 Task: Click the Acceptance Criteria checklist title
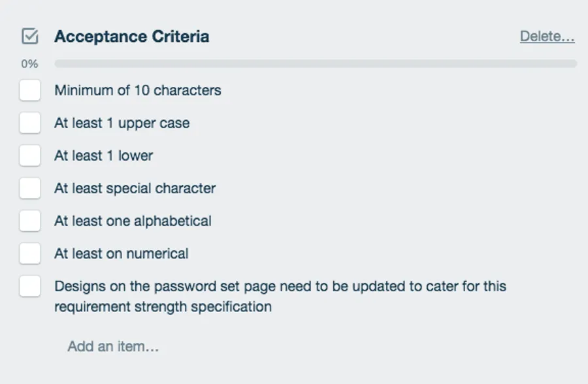pos(131,37)
